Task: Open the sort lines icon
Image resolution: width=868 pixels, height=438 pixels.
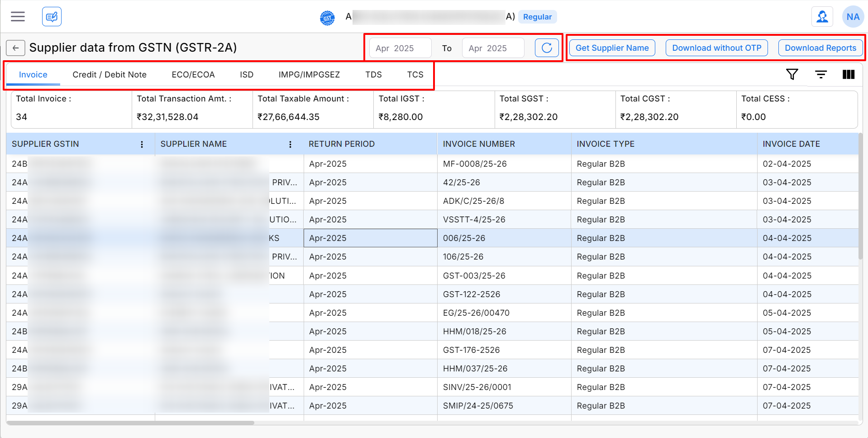Action: tap(820, 74)
